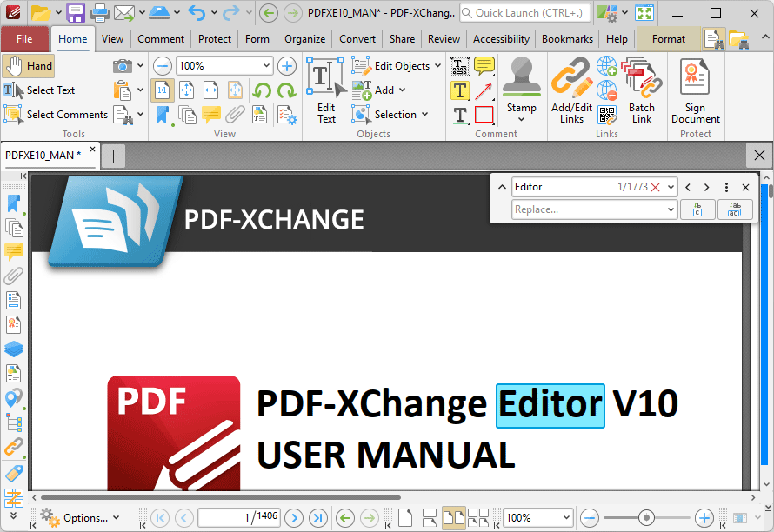Click the Zoom In plus button in ribbon
Viewport: 774px width, 532px height.
point(287,66)
